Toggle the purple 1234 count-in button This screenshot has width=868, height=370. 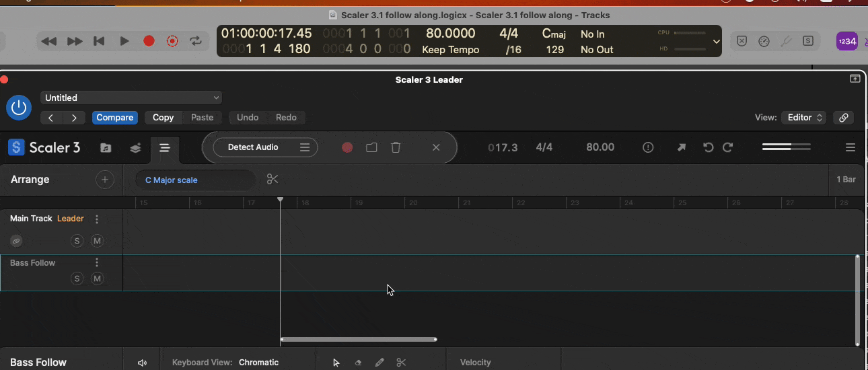[846, 41]
